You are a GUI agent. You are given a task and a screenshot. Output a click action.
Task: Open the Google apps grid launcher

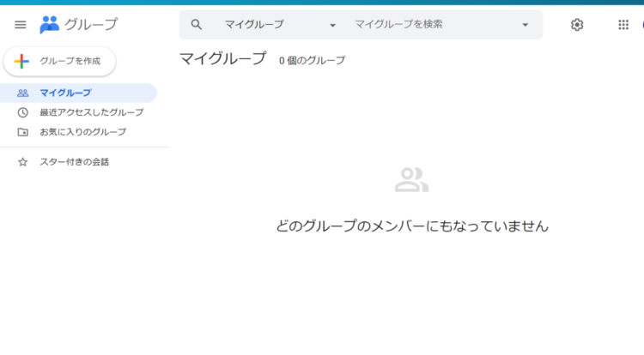tap(623, 25)
